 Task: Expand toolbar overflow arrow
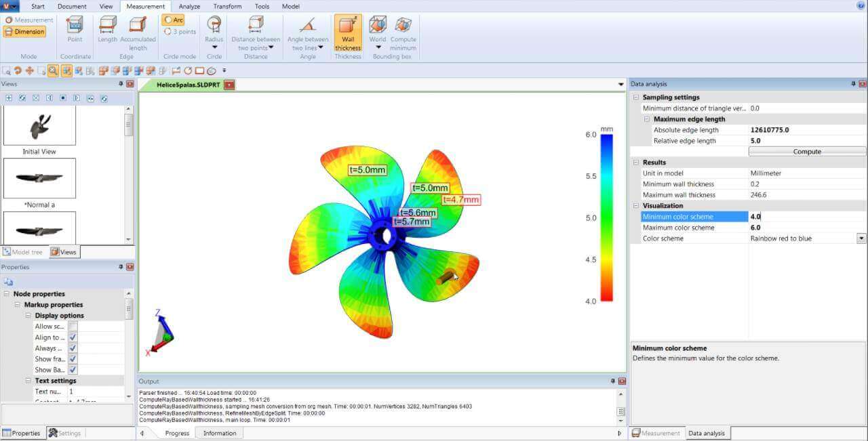point(224,70)
